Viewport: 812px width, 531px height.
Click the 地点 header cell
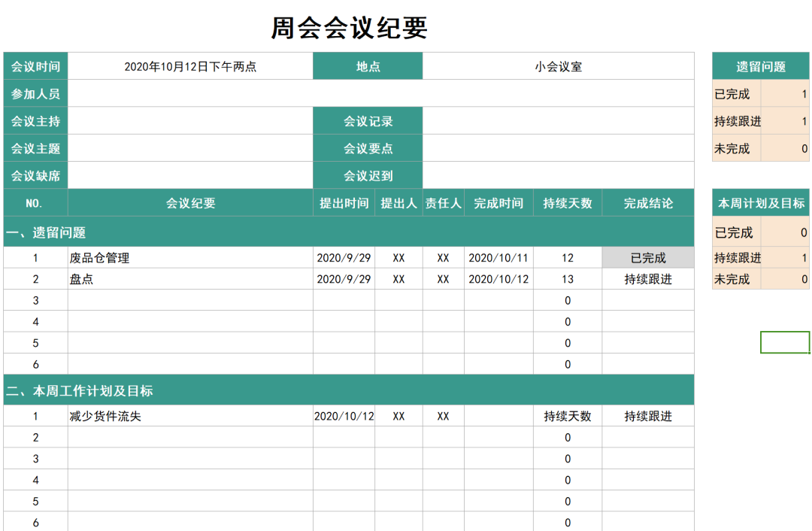[x=368, y=66]
